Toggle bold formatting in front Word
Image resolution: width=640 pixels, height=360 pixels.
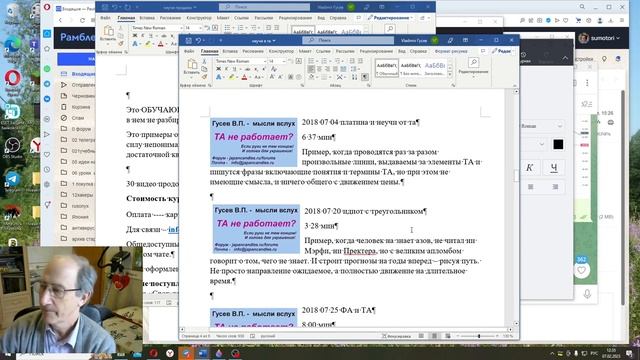click(x=218, y=69)
